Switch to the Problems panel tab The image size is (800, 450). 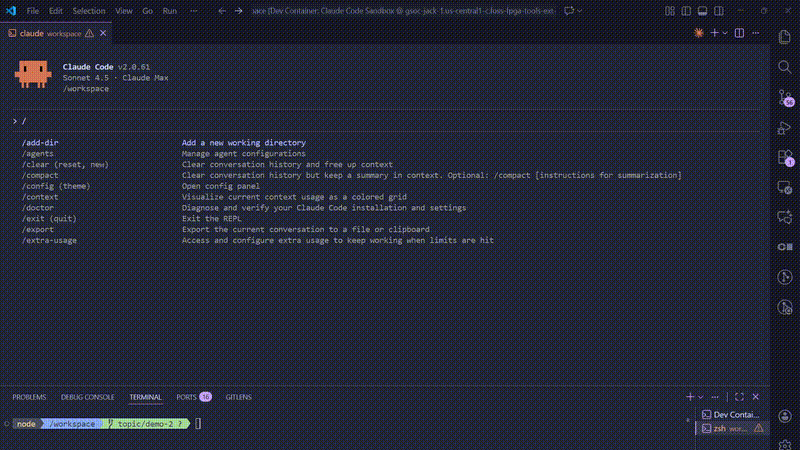point(29,397)
